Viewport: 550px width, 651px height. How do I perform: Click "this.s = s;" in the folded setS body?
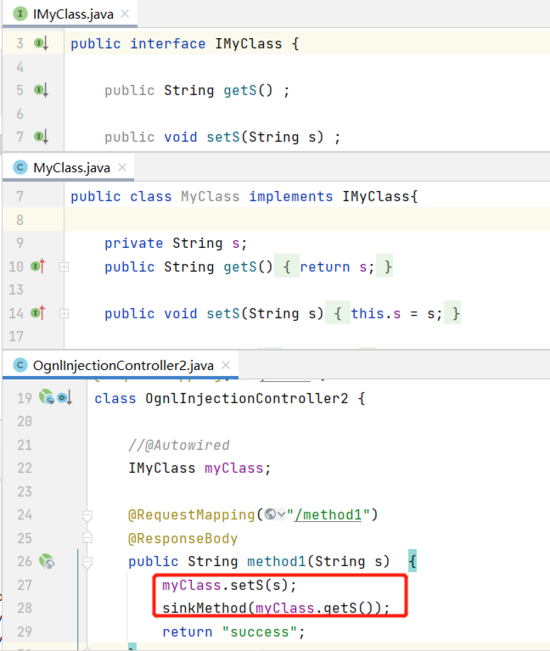pos(396,313)
